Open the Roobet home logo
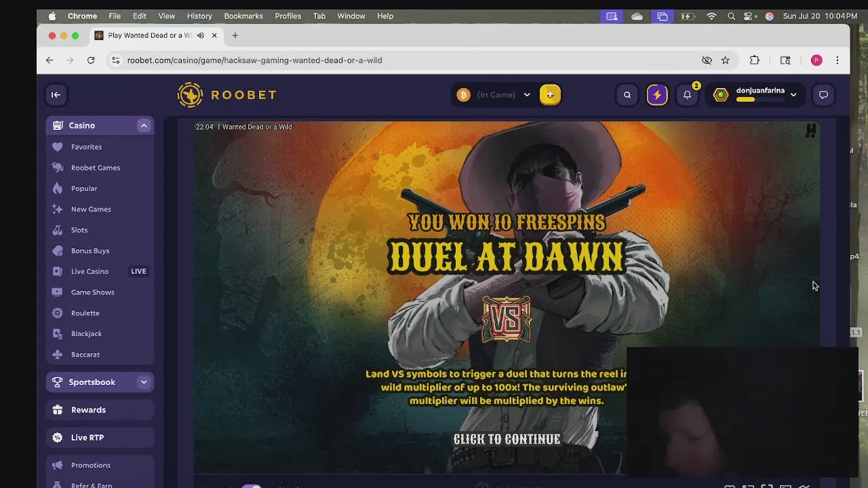868x488 pixels. [226, 95]
